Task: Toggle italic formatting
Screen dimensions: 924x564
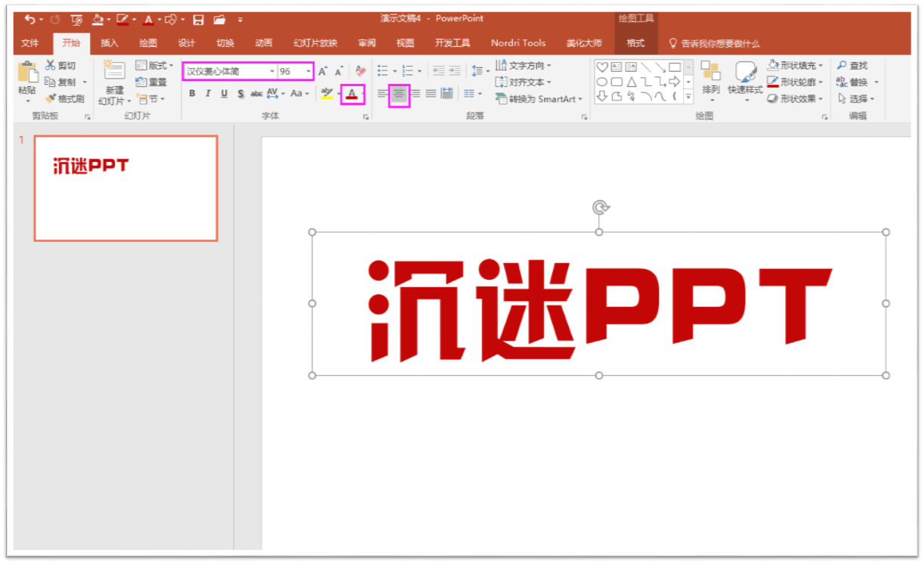Action: [x=207, y=94]
